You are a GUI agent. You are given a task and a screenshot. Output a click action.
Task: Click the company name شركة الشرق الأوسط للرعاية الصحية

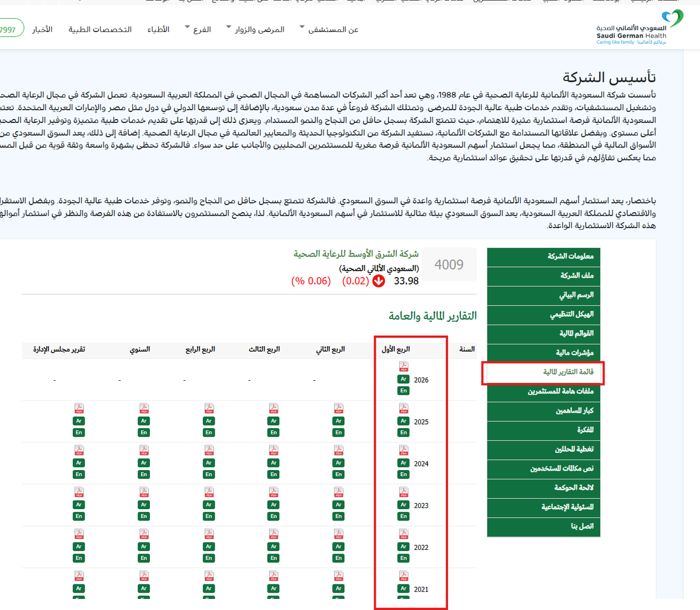(356, 254)
